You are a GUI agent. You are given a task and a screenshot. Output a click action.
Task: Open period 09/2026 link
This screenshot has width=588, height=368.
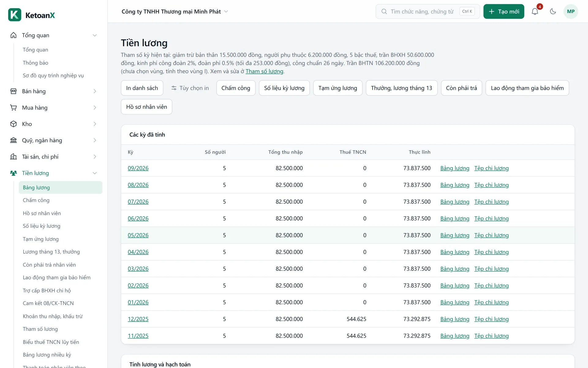point(138,168)
